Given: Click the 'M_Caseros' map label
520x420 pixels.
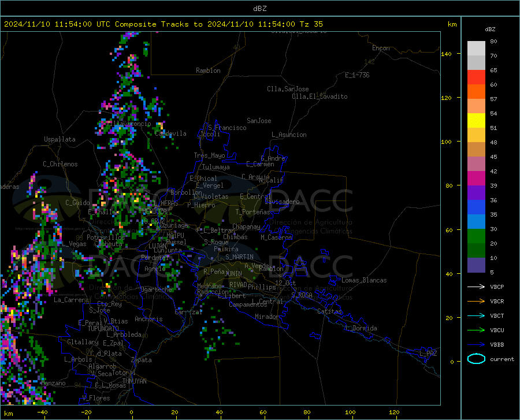Looking at the screenshot, I should pos(276,237).
